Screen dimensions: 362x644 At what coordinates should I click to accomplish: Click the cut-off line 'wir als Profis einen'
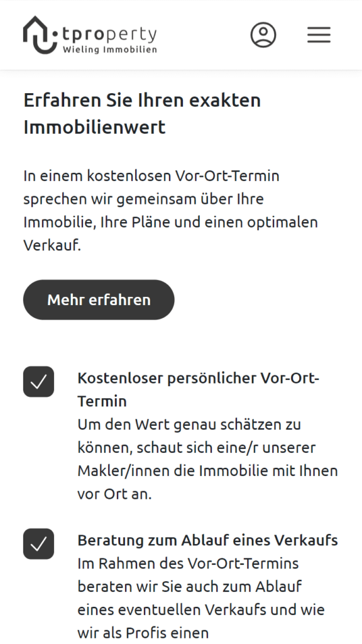143,633
